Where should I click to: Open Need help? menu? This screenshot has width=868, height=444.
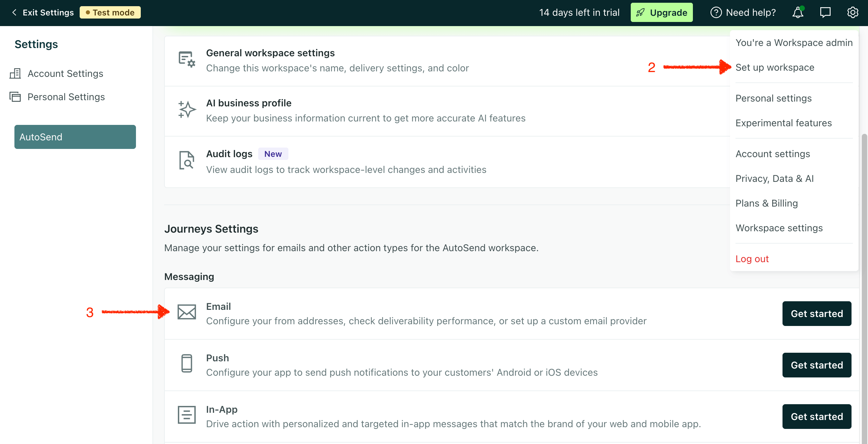743,13
